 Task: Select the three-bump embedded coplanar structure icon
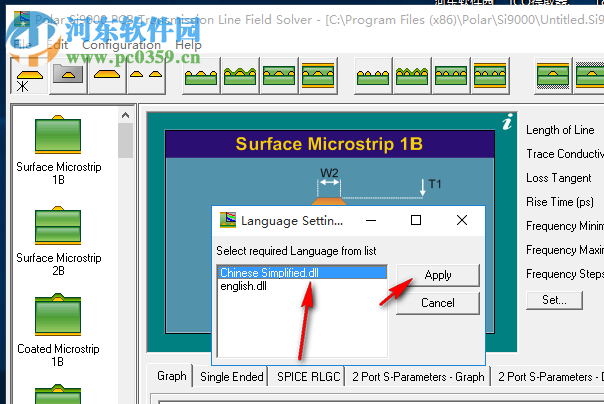click(279, 75)
